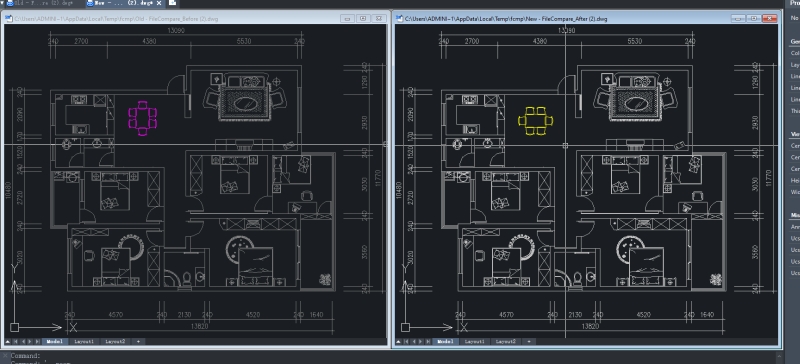800x364 pixels.
Task: Close the New (2).dwg document tab
Action: point(159,3)
